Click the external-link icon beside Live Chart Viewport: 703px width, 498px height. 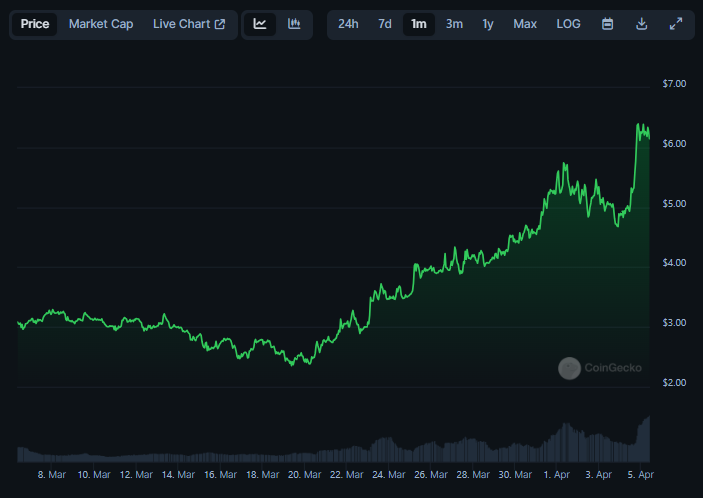(220, 24)
